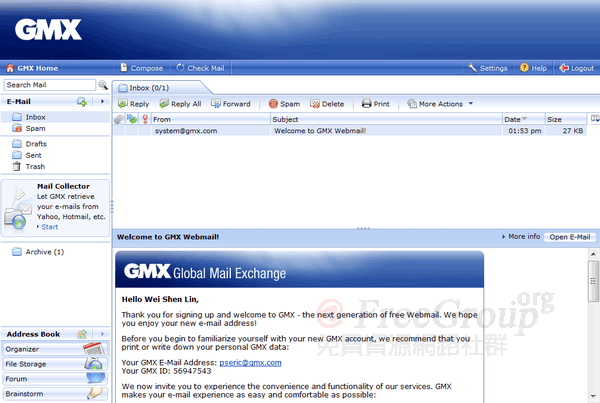Viewport: 600px width, 403px height.
Task: Open Brainstorm
Action: tap(55, 394)
